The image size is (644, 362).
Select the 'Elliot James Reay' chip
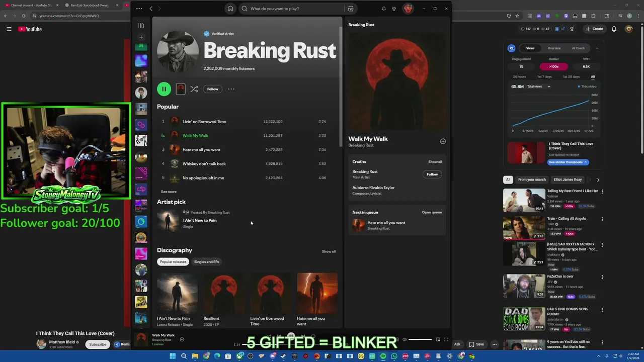[568, 179]
